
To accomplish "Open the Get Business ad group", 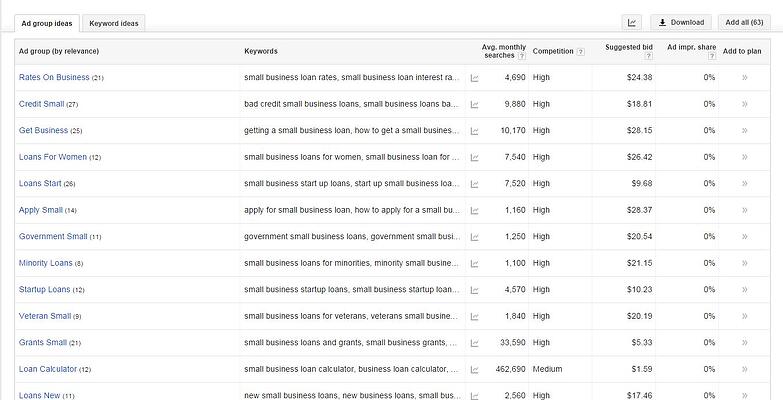I will click(x=43, y=130).
